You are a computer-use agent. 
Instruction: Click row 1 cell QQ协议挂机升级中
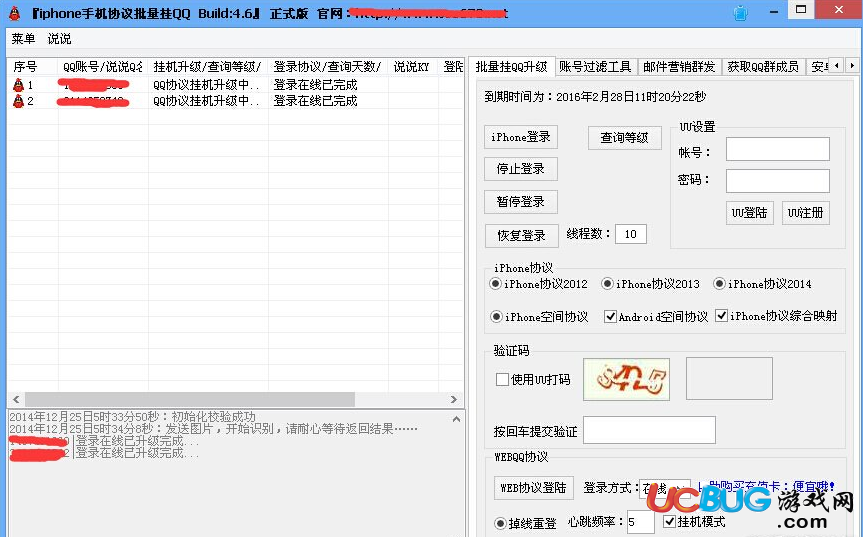click(x=206, y=85)
